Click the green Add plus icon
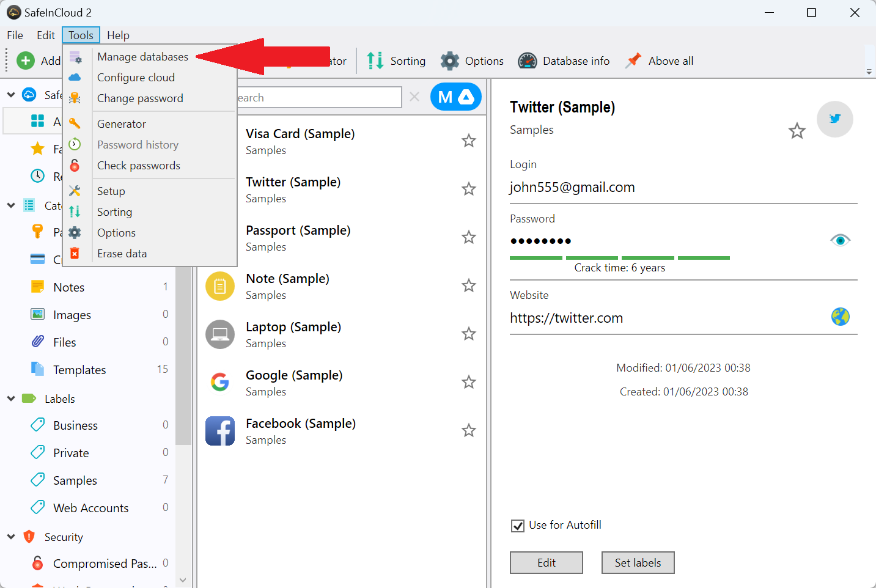The image size is (876, 588). pyautogui.click(x=26, y=61)
